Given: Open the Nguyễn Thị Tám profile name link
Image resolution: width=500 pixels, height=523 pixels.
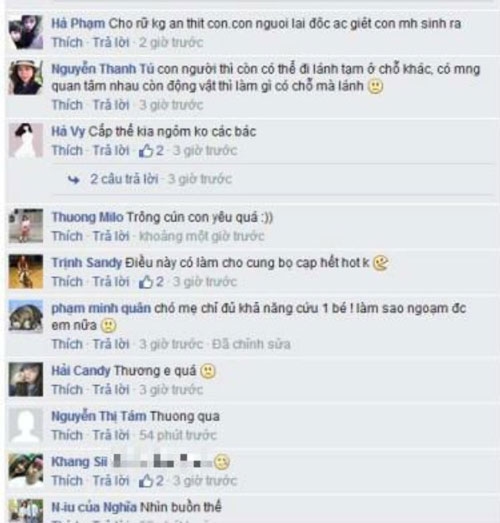Looking at the screenshot, I should point(99,417).
